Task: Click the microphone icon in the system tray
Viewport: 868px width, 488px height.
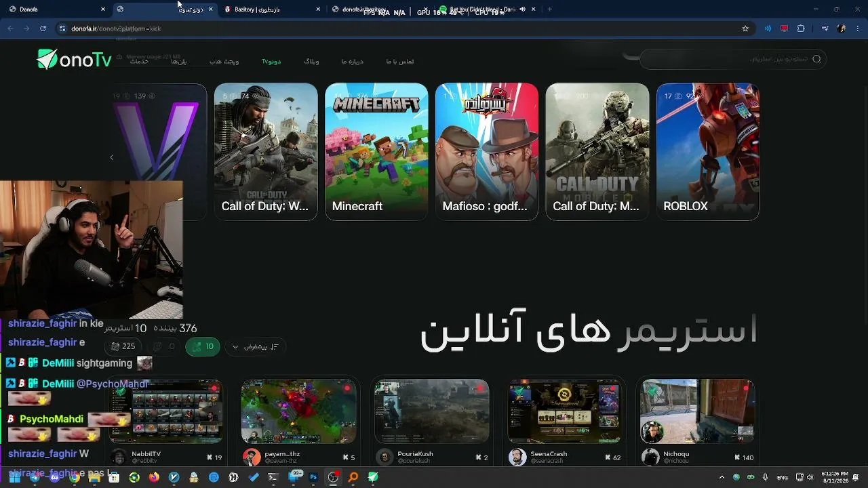Action: coord(765,477)
